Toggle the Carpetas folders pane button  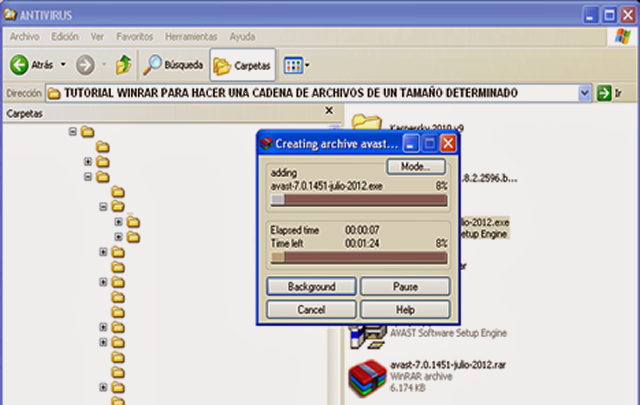tap(242, 65)
